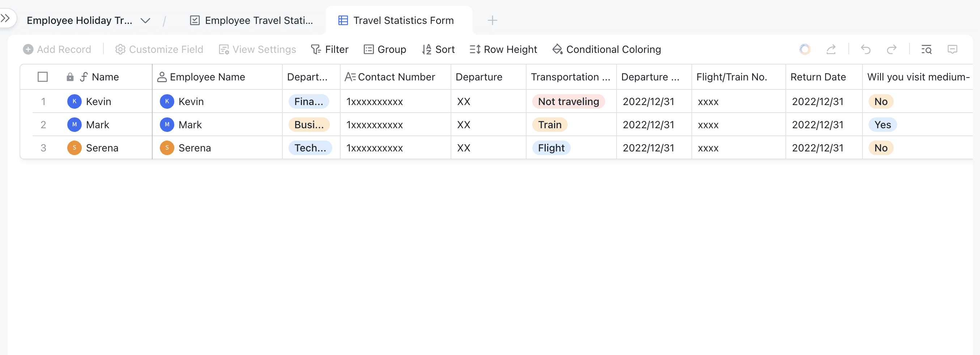Click Serena's contact number cell
The width and height of the screenshot is (980, 355).
point(395,148)
